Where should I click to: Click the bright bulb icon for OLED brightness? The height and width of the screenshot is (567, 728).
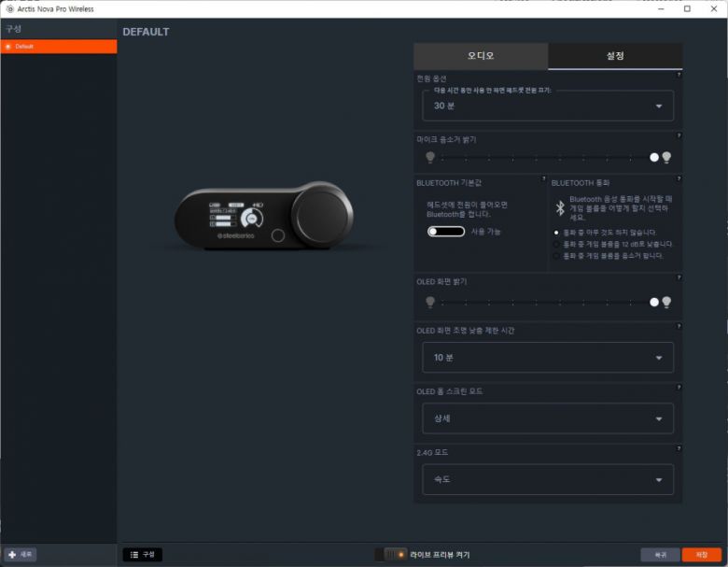pyautogui.click(x=666, y=303)
